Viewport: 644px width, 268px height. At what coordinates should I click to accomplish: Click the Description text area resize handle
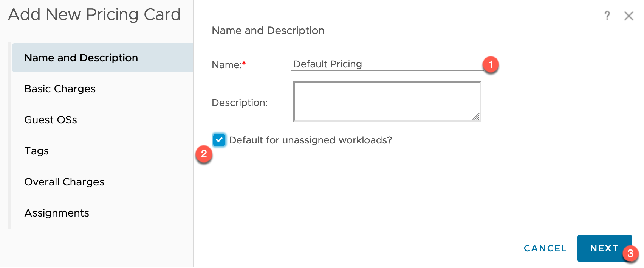point(476,117)
